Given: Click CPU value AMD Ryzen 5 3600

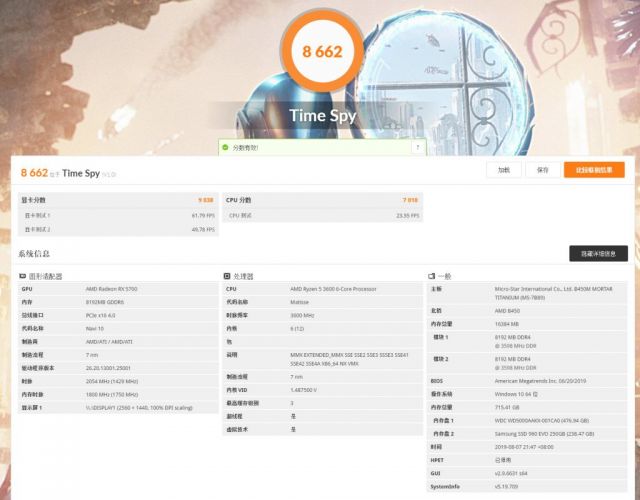Looking at the screenshot, I should 333,289.
